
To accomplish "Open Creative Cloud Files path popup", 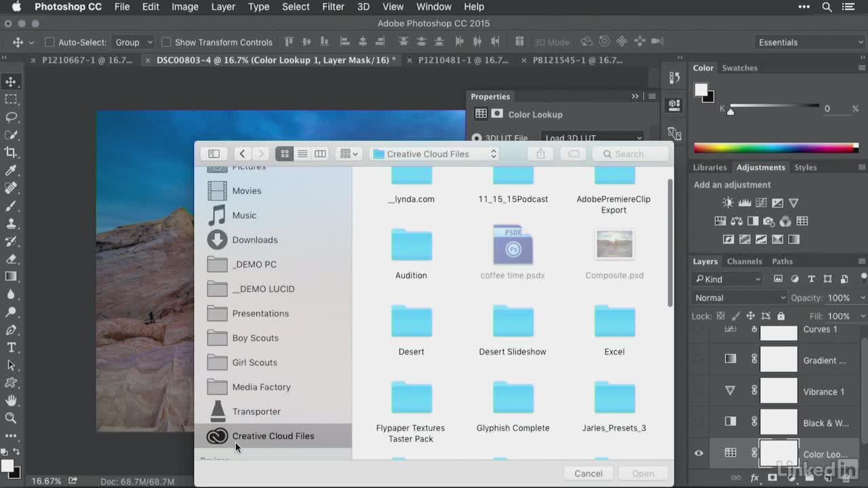I will pos(435,154).
